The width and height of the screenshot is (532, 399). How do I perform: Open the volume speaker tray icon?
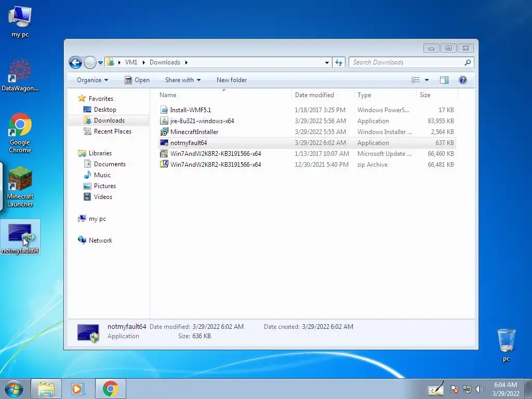tap(480, 390)
